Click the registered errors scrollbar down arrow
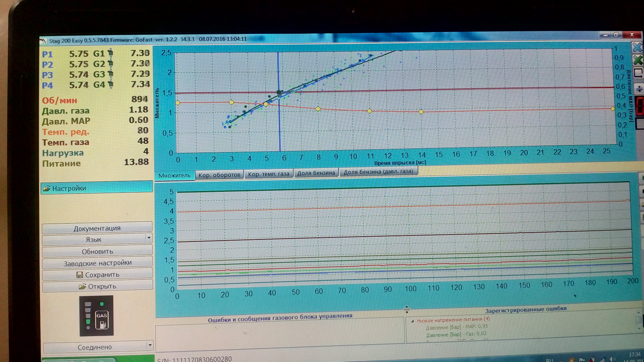 click(x=639, y=328)
